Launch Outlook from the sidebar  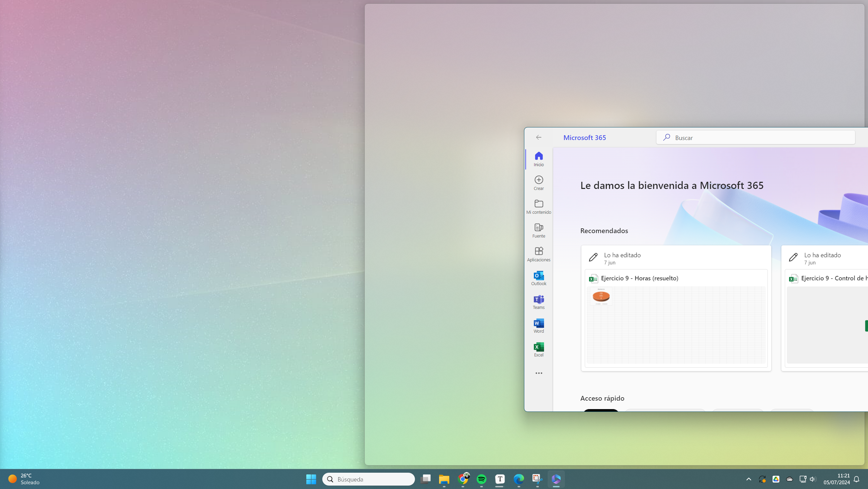pyautogui.click(x=539, y=278)
